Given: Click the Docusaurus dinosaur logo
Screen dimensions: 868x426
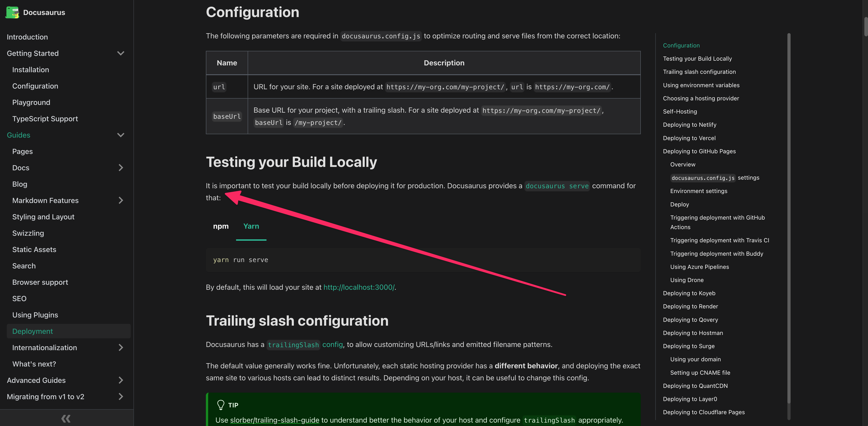Looking at the screenshot, I should [x=12, y=12].
